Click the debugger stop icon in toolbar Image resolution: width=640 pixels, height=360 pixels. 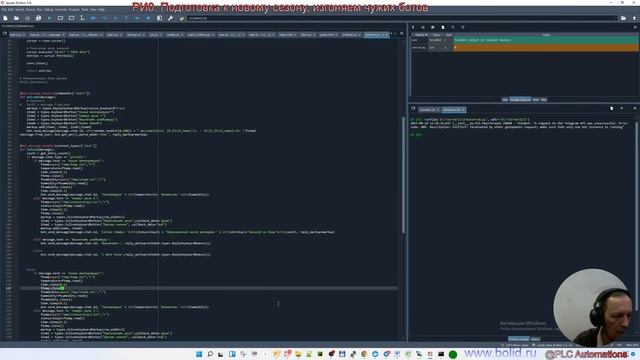click(148, 18)
